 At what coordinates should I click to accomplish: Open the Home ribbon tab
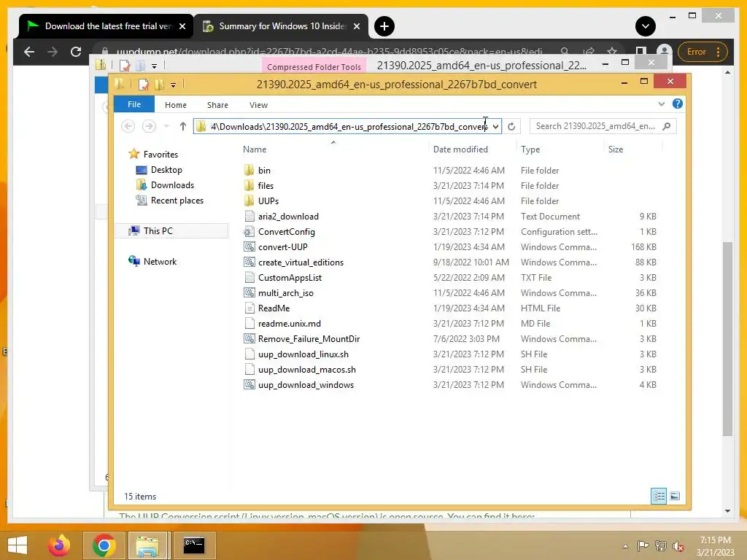coord(176,105)
